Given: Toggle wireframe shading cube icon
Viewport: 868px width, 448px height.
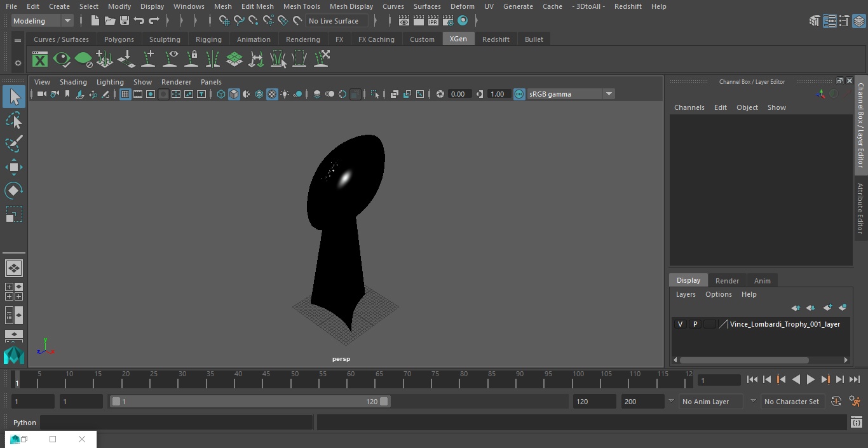Looking at the screenshot, I should (221, 94).
